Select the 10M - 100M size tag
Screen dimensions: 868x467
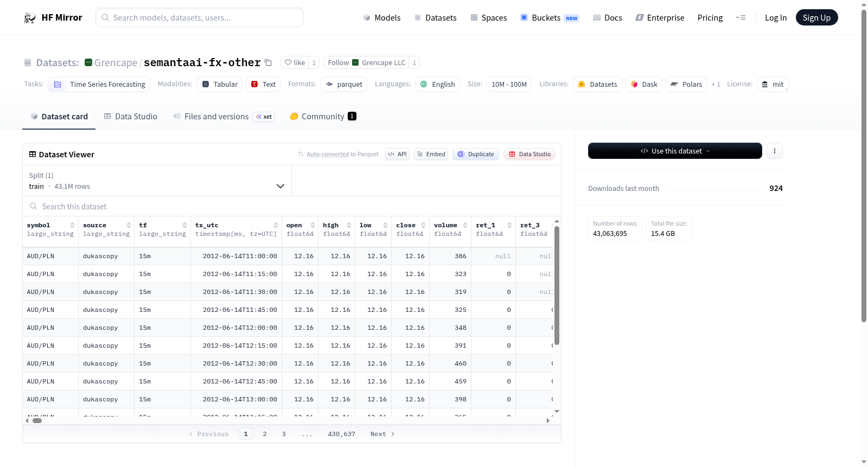click(509, 84)
